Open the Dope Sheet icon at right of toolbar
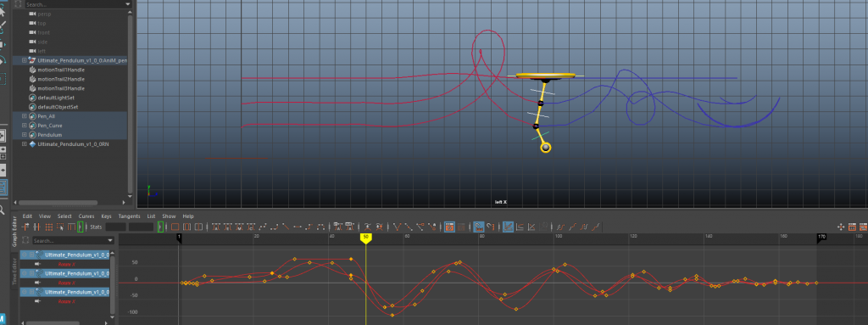The image size is (868, 325). pyautogui.click(x=852, y=227)
